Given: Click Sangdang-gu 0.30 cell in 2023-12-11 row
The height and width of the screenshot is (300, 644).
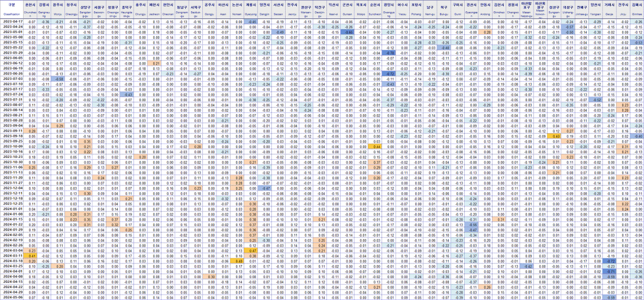Looking at the screenshot, I should tap(86, 193).
